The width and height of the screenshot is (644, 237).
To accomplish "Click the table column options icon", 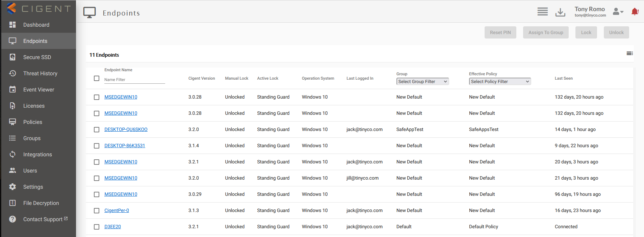I will click(x=629, y=54).
